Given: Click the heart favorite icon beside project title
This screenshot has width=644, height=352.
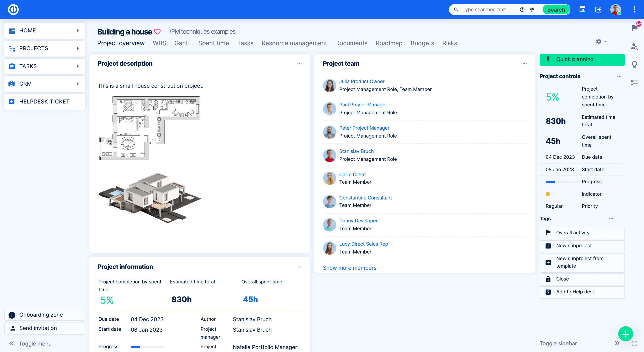Looking at the screenshot, I should [157, 32].
